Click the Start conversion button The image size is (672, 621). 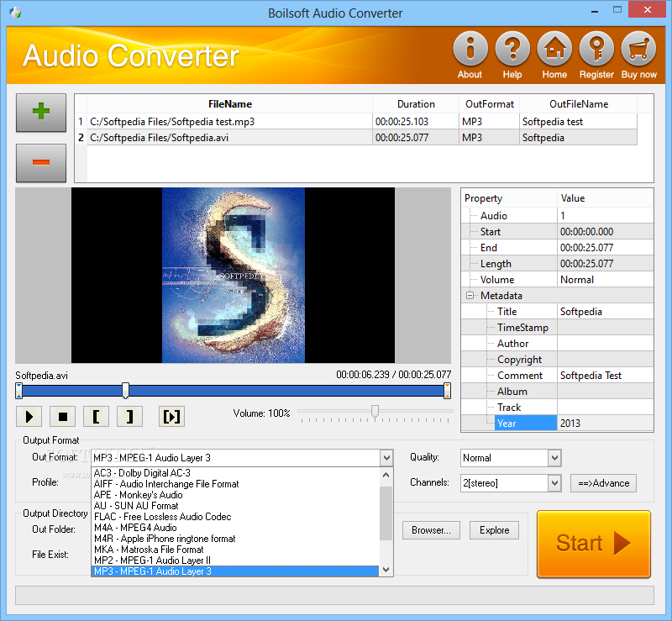[x=594, y=544]
